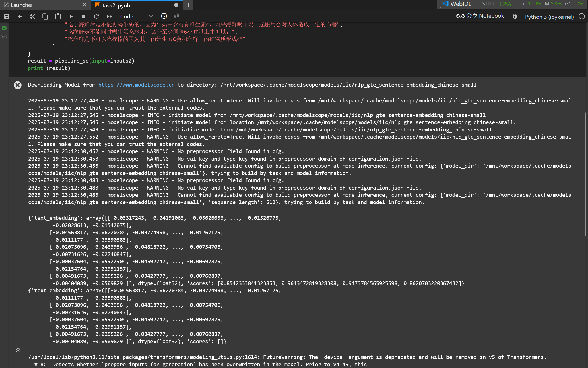Open the www.modelscope.cn link in the output

(x=136, y=85)
